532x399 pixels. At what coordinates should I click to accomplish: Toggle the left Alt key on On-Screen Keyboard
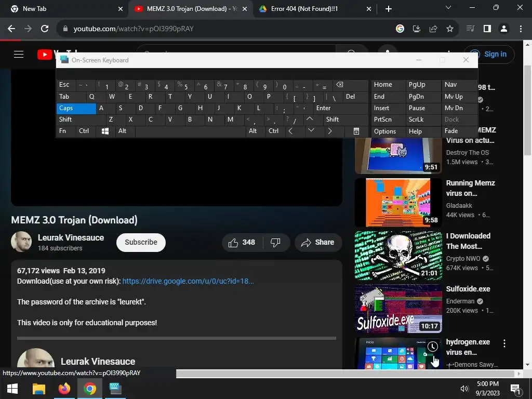pyautogui.click(x=125, y=131)
